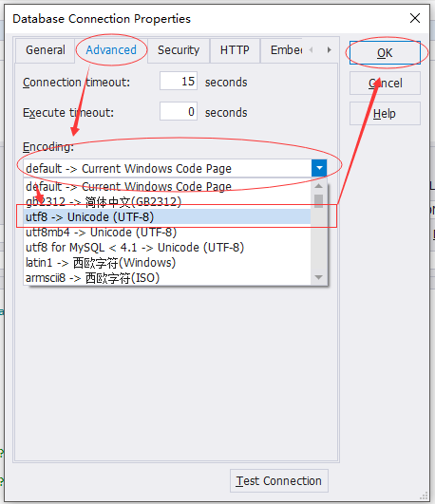Image resolution: width=435 pixels, height=504 pixels.
Task: Click the Cancel button
Action: click(385, 83)
